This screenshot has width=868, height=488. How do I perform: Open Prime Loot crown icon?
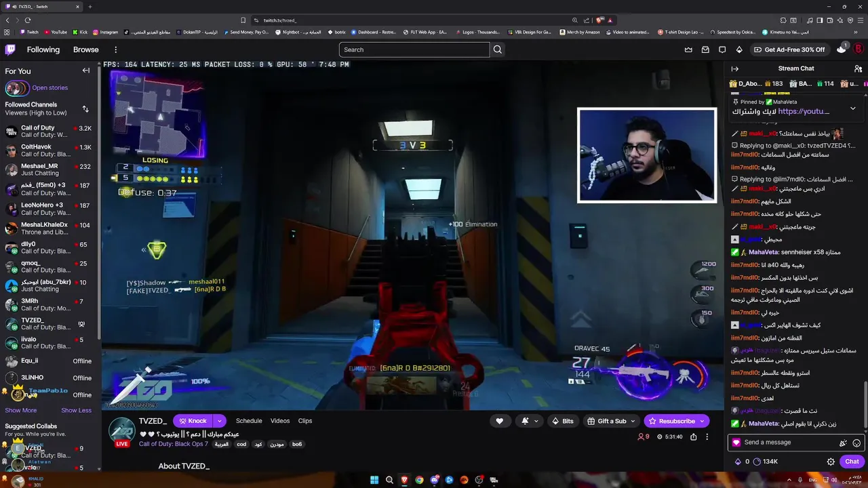tap(688, 49)
